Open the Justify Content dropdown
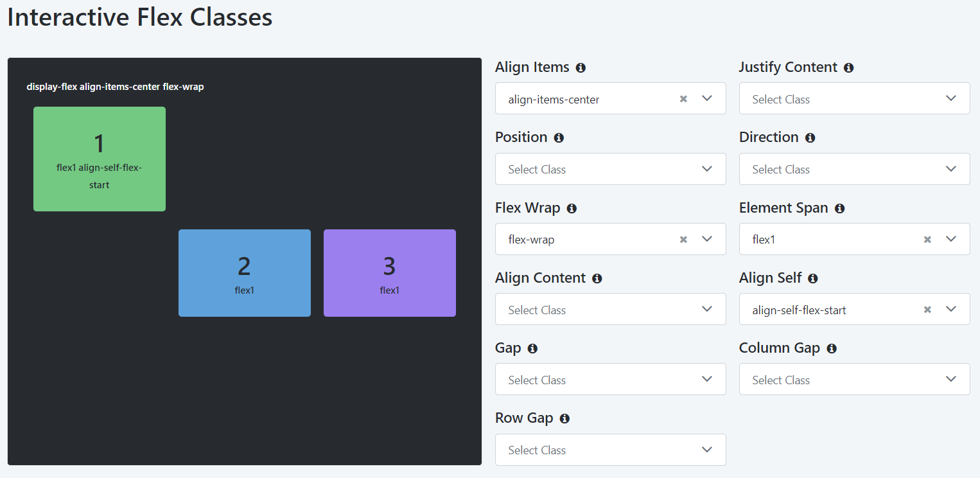The image size is (980, 478). [x=854, y=98]
